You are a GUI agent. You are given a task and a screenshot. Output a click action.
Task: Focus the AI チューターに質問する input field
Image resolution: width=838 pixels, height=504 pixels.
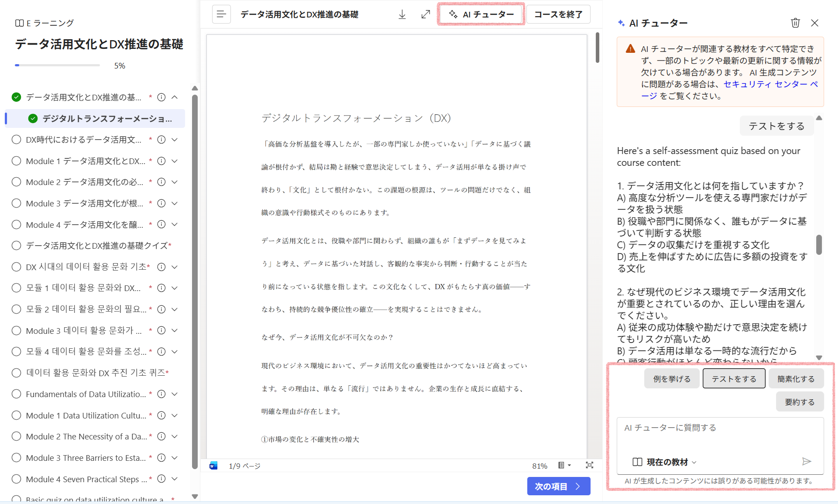[x=720, y=435]
